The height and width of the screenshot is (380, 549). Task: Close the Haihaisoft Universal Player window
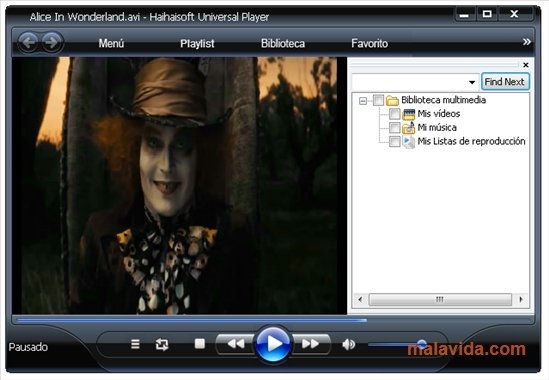click(x=514, y=14)
